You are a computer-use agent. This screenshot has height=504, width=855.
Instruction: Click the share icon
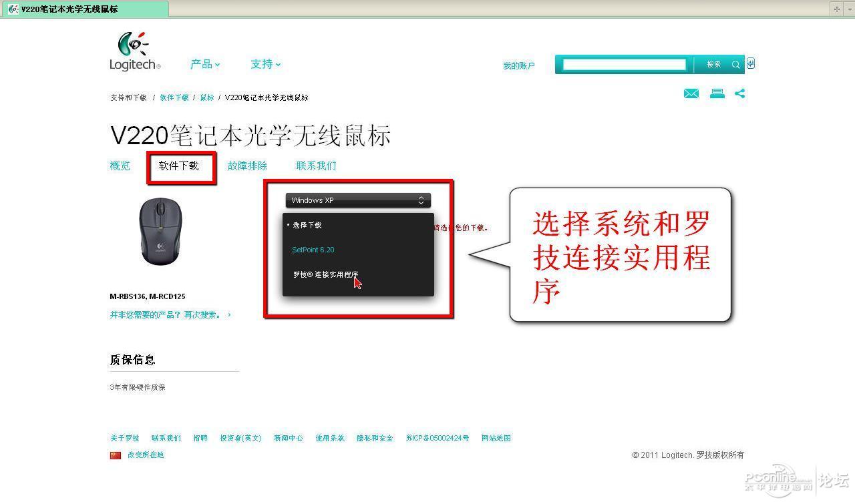point(739,93)
